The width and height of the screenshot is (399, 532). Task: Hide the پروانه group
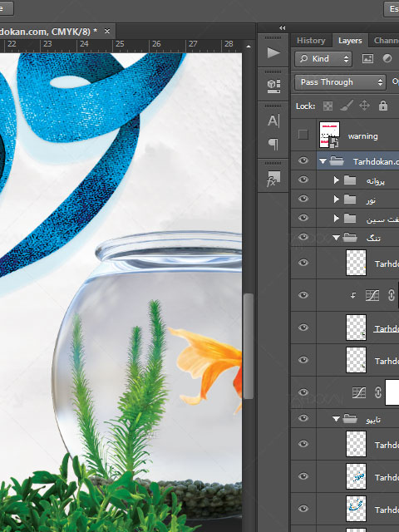[303, 180]
